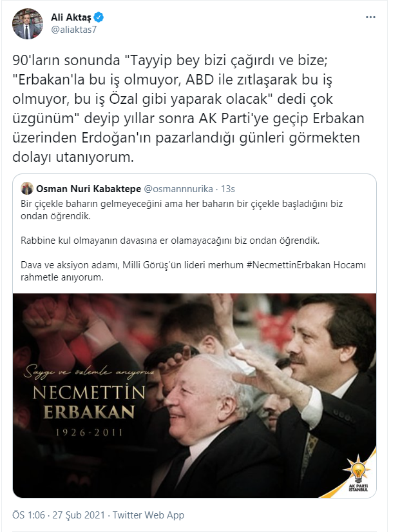
Task: Open Osman Nuri Kabaktepe's name in quoted tweet
Action: 88,189
